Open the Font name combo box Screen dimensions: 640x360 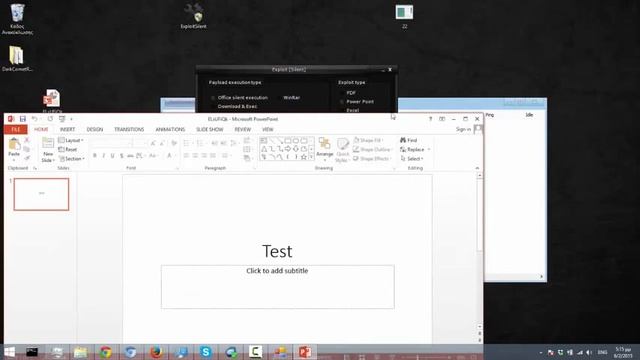pyautogui.click(x=111, y=142)
